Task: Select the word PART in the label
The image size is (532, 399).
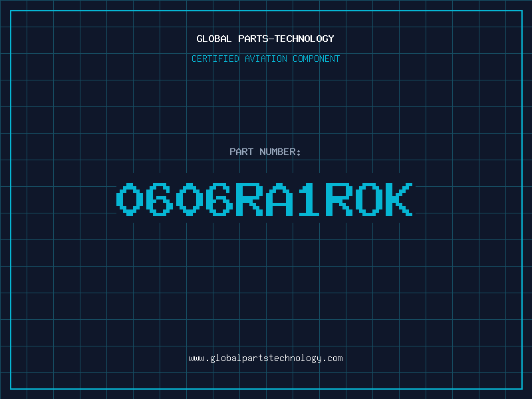Action: coord(241,152)
